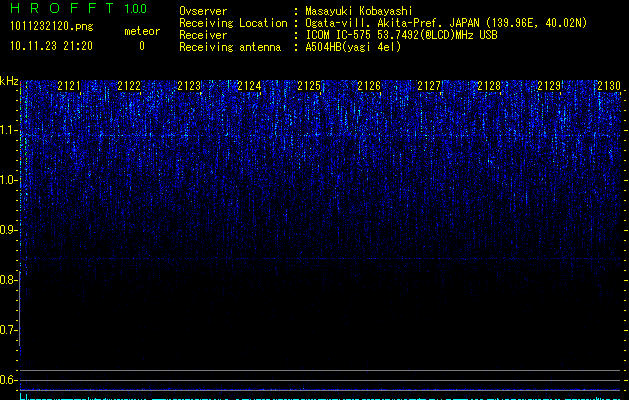
Task: Select the A504HB(yagi 4el) antenna text
Action: pos(353,47)
